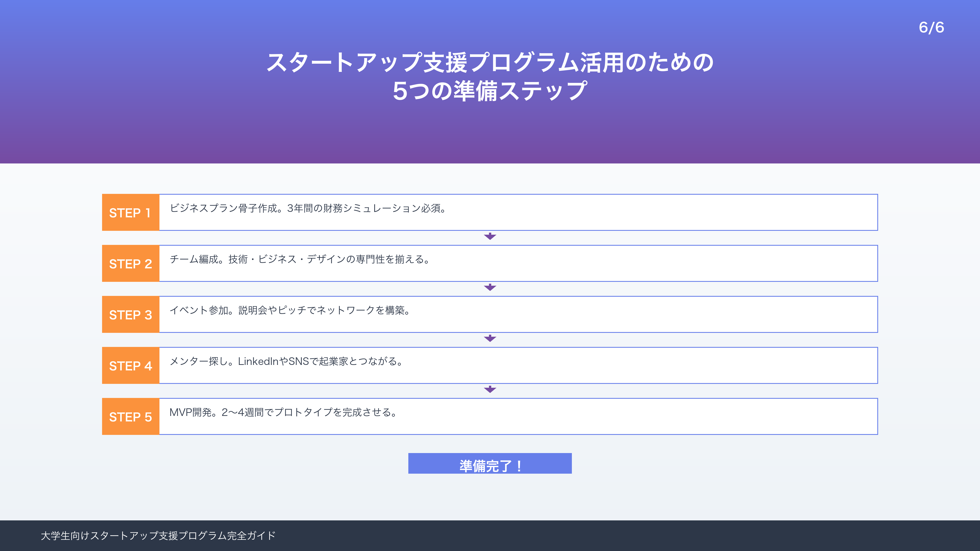
Task: Click the title line 5つの準備ステップ
Action: click(x=490, y=91)
